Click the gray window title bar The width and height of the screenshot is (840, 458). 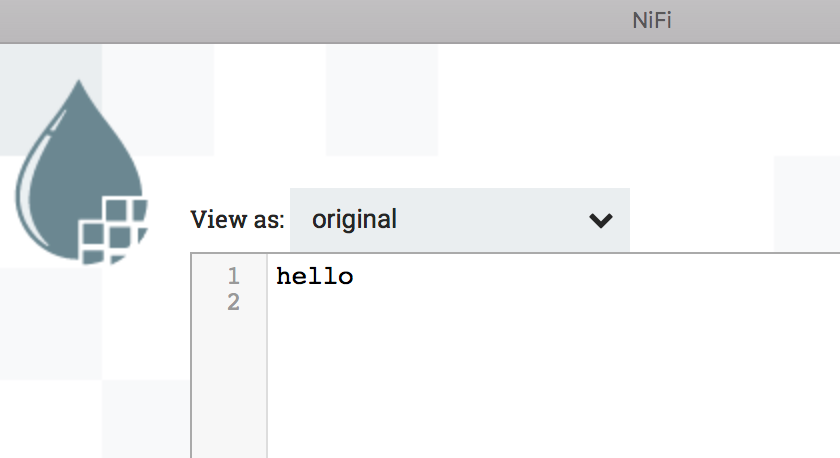click(x=300, y=21)
